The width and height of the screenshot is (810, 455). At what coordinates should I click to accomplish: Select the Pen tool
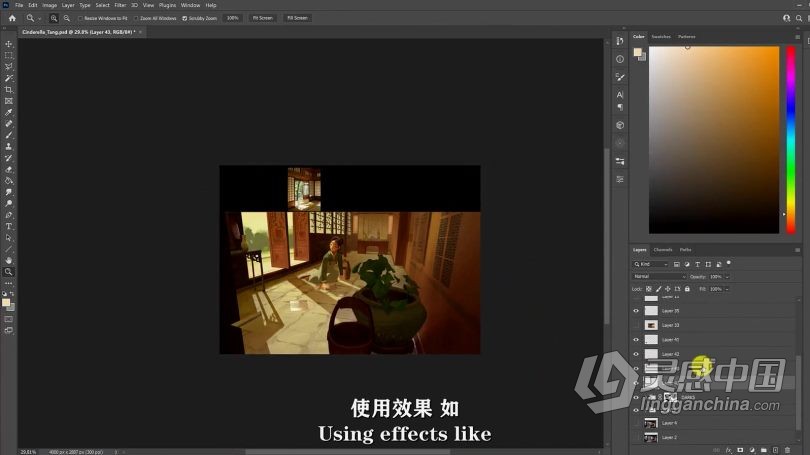tap(9, 215)
